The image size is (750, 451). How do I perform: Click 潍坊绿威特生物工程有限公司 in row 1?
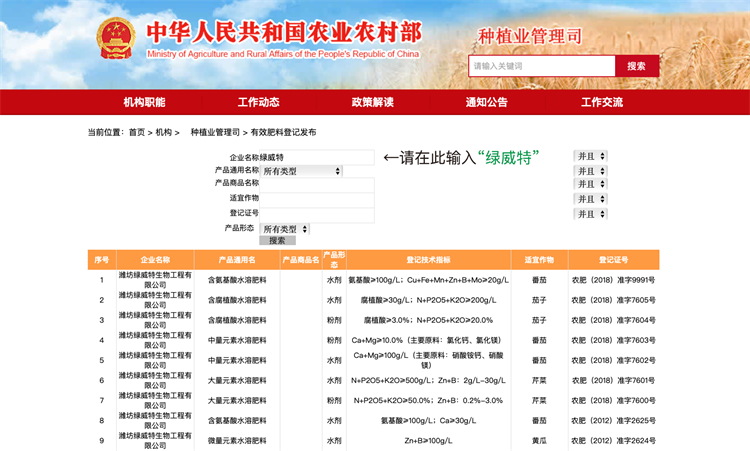[x=155, y=280]
